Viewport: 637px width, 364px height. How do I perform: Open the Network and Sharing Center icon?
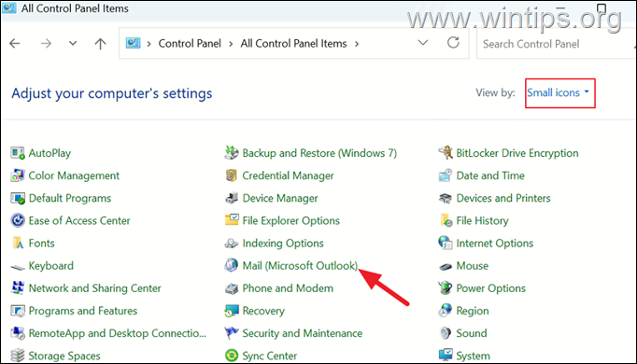18,288
